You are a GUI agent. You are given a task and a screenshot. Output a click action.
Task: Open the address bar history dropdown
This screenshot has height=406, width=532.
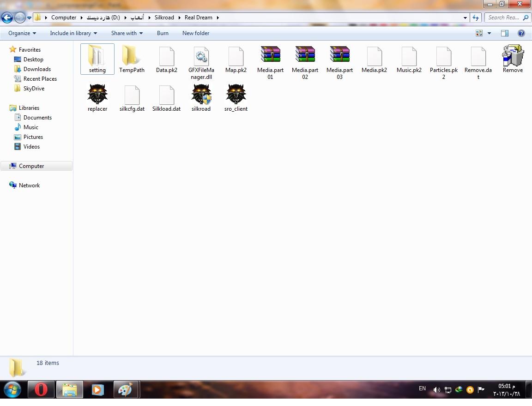pyautogui.click(x=465, y=18)
